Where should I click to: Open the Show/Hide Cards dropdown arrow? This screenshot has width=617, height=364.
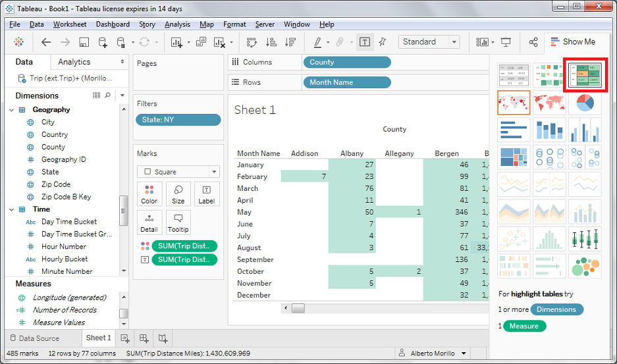493,42
